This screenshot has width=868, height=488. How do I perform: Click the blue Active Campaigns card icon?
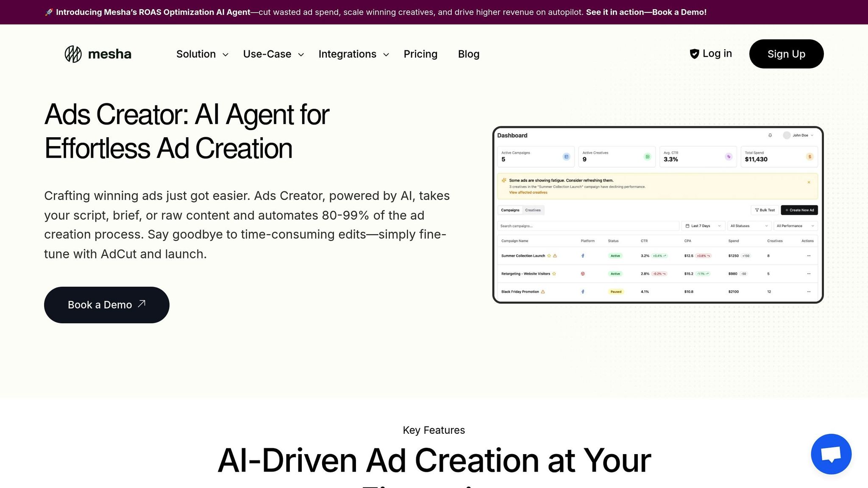tap(566, 157)
